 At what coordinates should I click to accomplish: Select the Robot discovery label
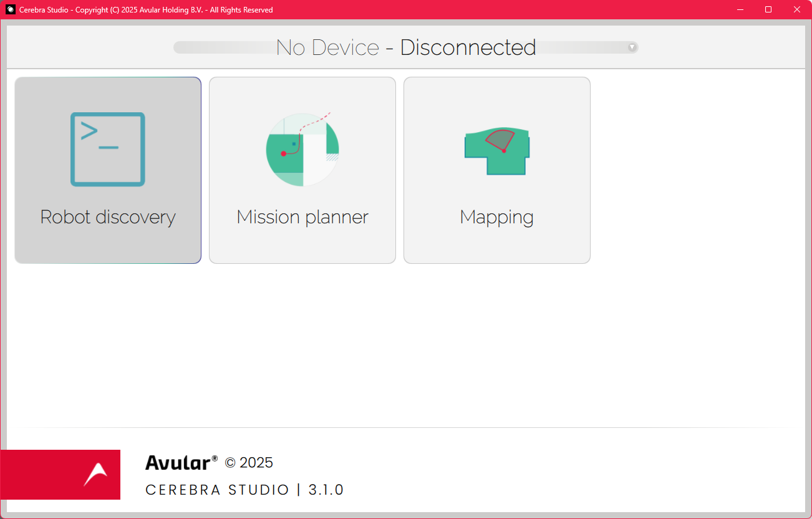click(108, 217)
